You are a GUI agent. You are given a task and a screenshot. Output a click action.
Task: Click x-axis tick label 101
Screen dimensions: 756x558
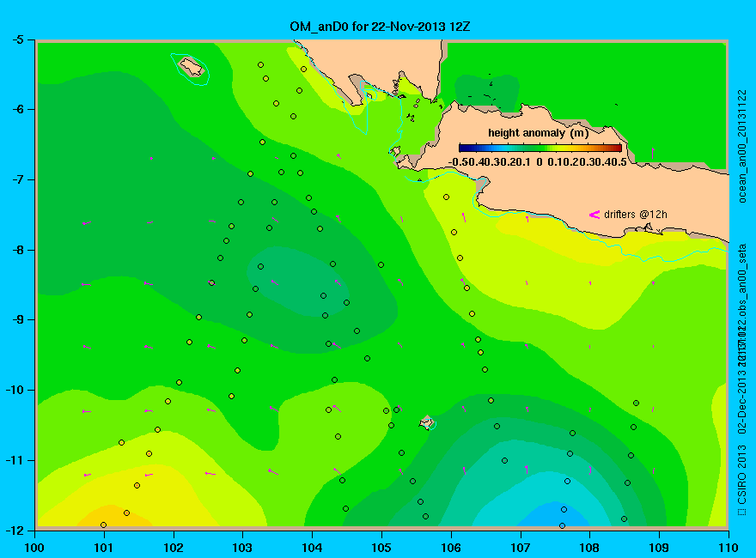104,548
